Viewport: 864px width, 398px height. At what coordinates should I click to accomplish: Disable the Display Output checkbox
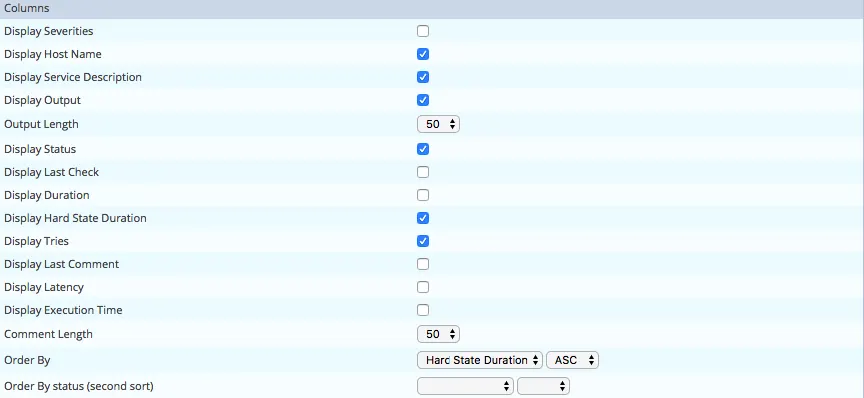[423, 100]
